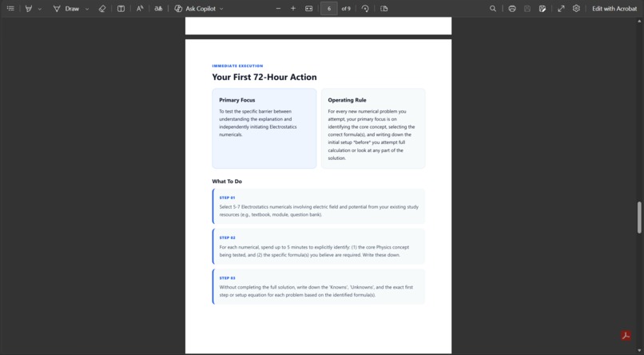
Task: Click text 'Without completing the full solution'
Action: 257,287
